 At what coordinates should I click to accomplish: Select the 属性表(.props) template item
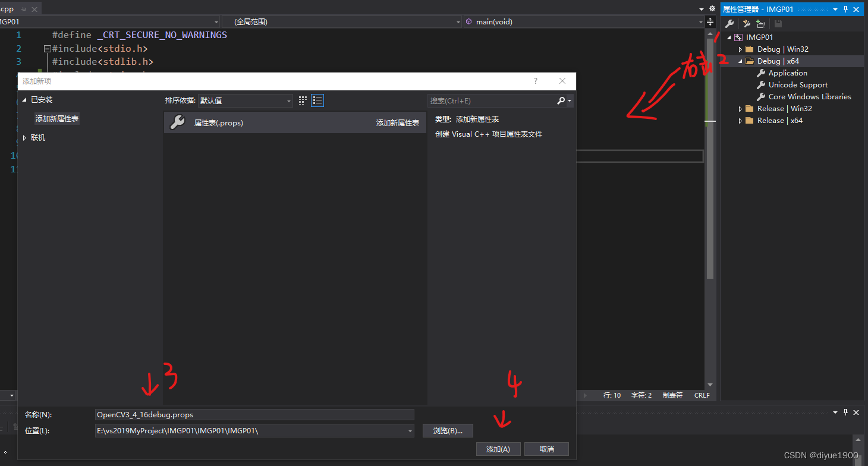[x=295, y=122]
